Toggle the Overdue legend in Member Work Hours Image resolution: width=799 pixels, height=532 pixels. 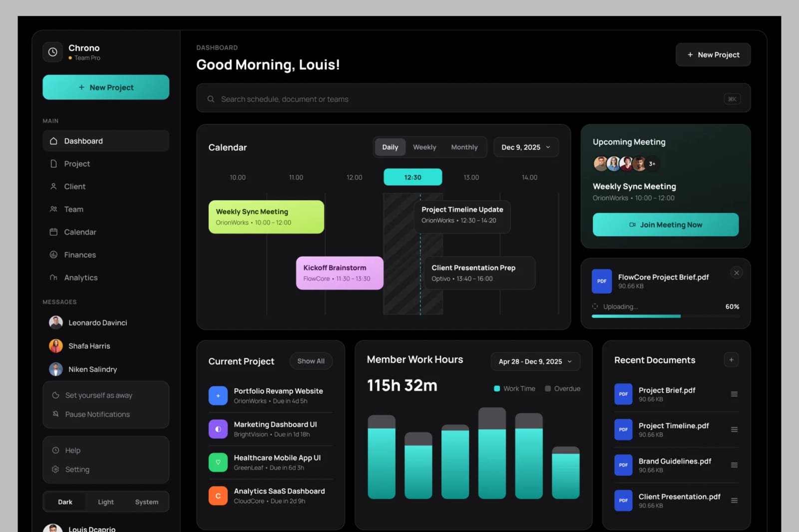pos(562,389)
